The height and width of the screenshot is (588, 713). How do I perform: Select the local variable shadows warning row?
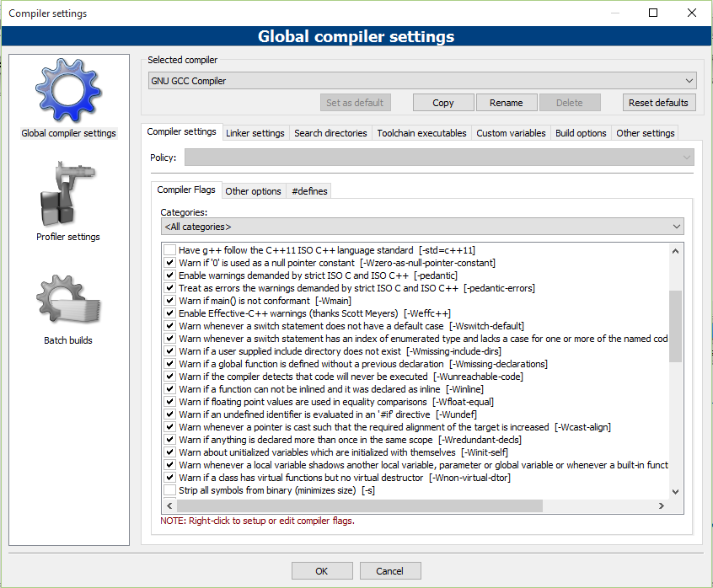pyautogui.click(x=415, y=465)
